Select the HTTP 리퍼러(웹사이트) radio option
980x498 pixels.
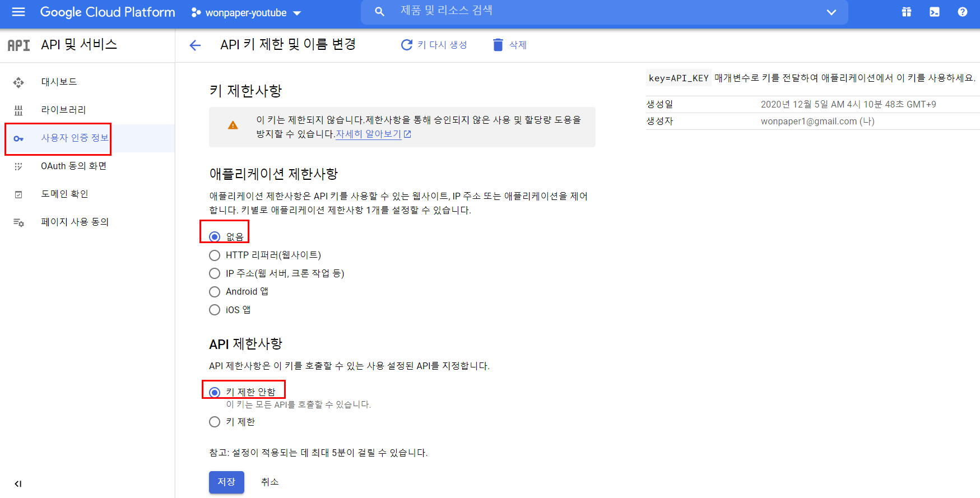(215, 255)
